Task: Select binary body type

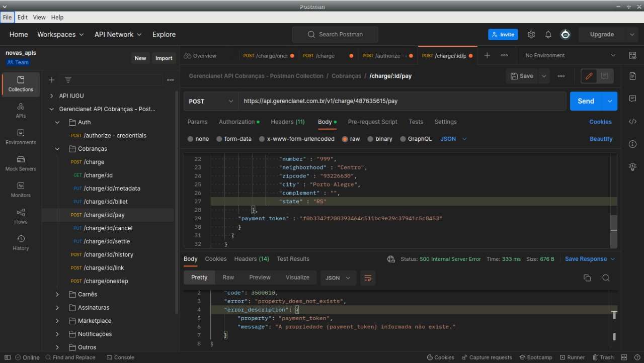Action: click(x=370, y=139)
